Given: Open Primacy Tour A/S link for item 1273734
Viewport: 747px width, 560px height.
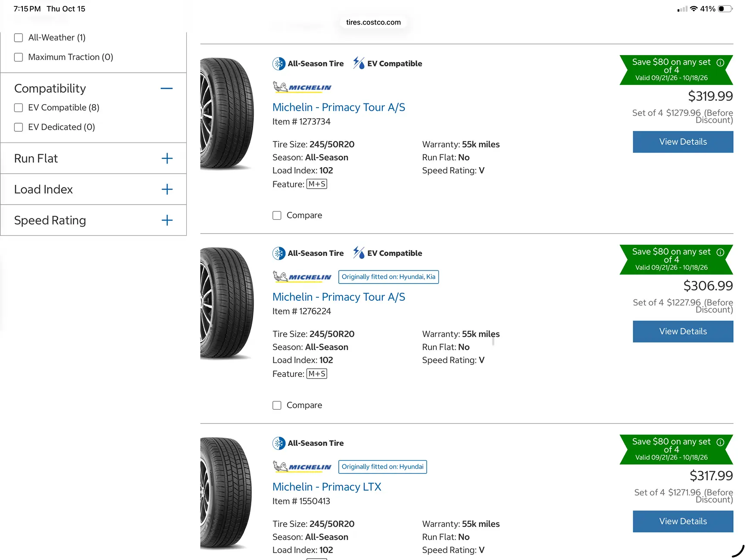Looking at the screenshot, I should pos(339,107).
